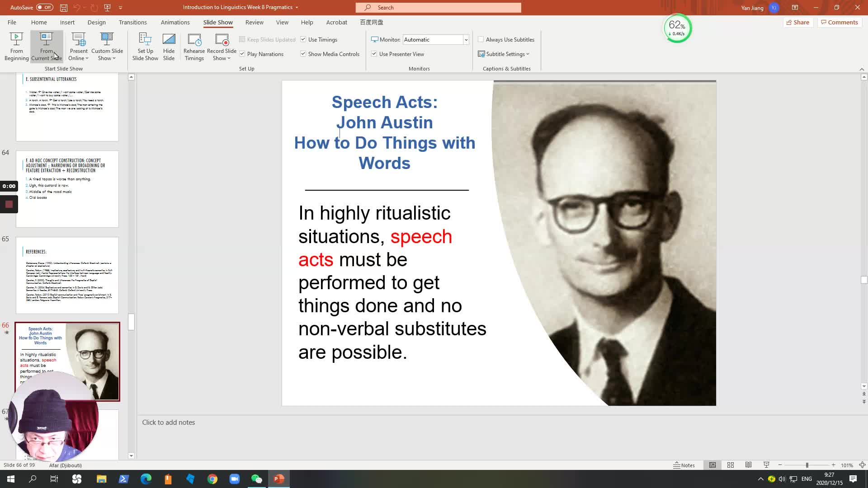868x488 pixels.
Task: Show hidden system tray icons
Action: (x=760, y=479)
